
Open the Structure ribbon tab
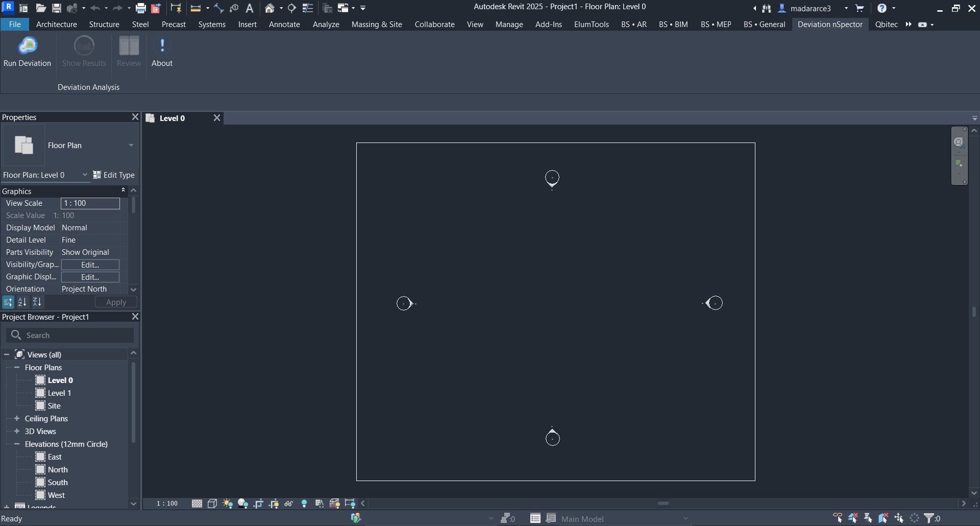(104, 25)
